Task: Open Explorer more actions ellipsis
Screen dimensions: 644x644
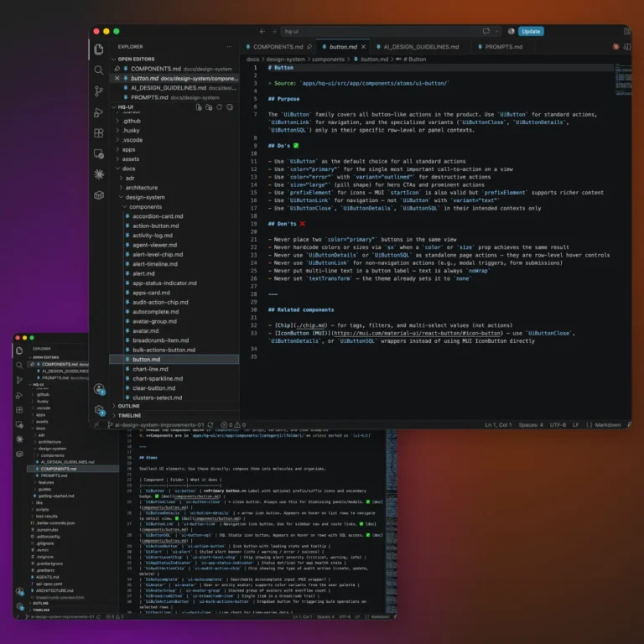Action: [x=229, y=47]
